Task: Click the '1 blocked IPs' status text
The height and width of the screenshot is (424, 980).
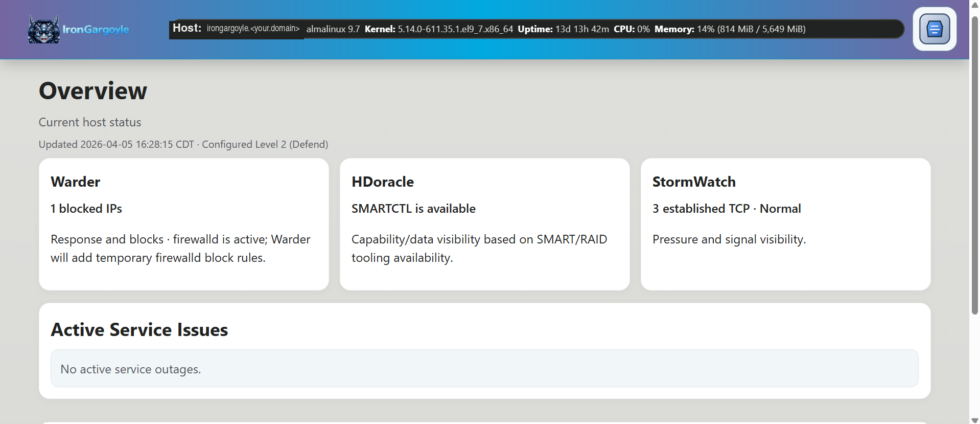Action: (x=86, y=209)
